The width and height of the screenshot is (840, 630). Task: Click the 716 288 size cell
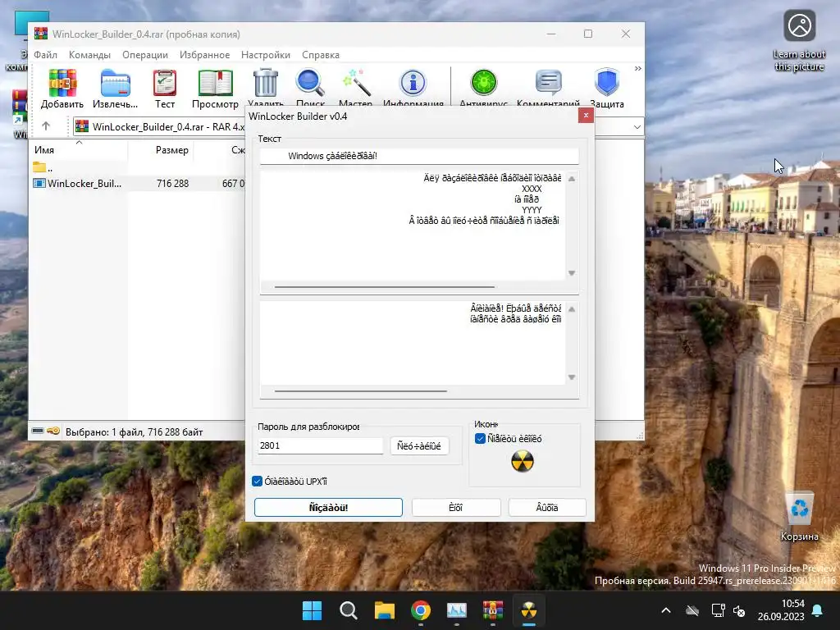172,183
